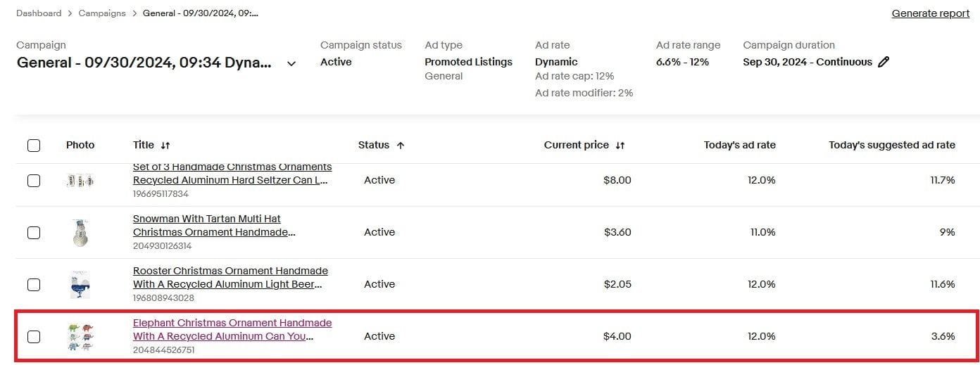
Task: Click the Snowman ornament photo thumbnail
Action: point(80,233)
